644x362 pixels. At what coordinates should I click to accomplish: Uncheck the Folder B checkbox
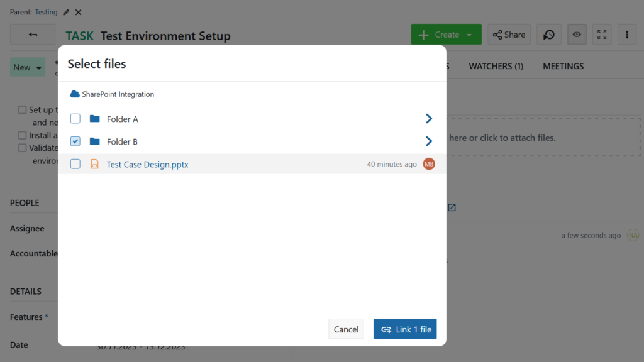click(x=75, y=141)
